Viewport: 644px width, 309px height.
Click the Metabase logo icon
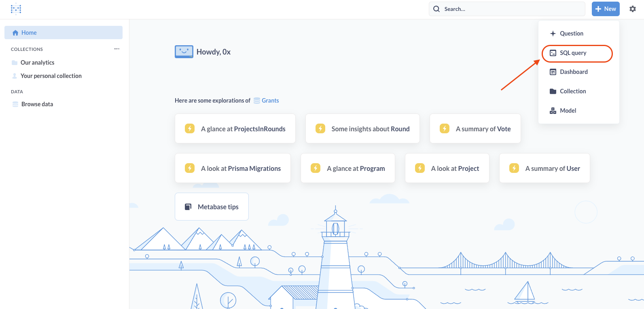[16, 9]
